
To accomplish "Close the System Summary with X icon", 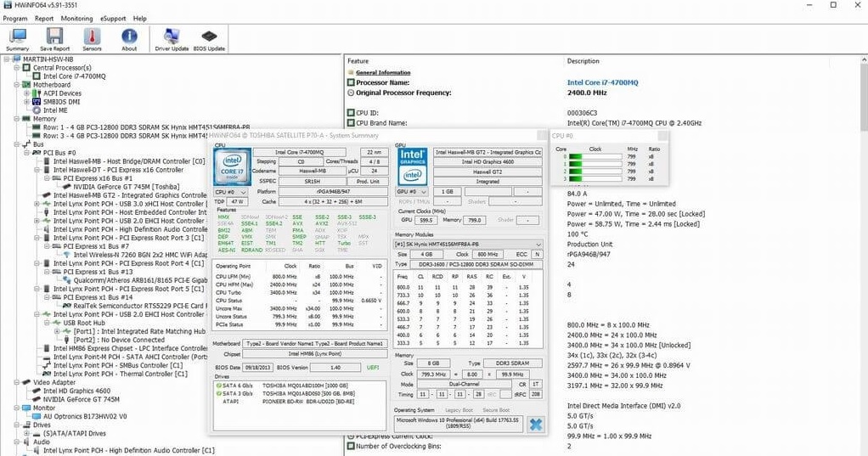I will point(535,425).
